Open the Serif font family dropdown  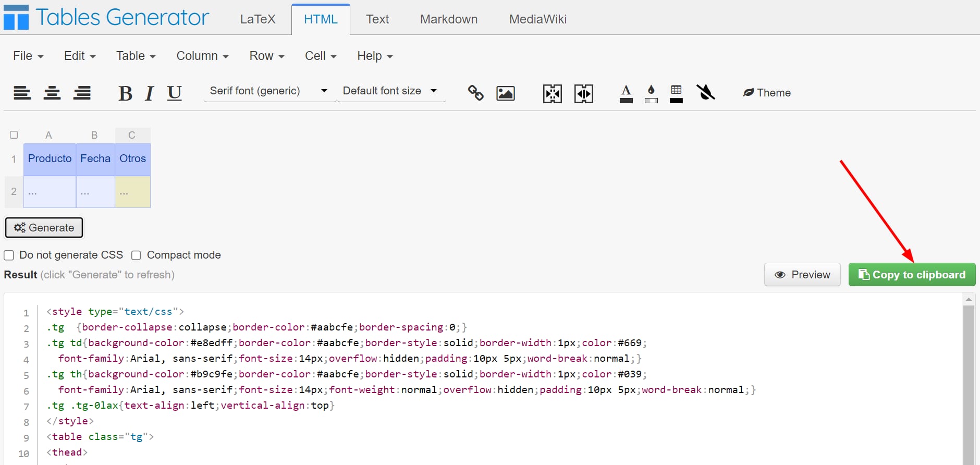click(268, 91)
